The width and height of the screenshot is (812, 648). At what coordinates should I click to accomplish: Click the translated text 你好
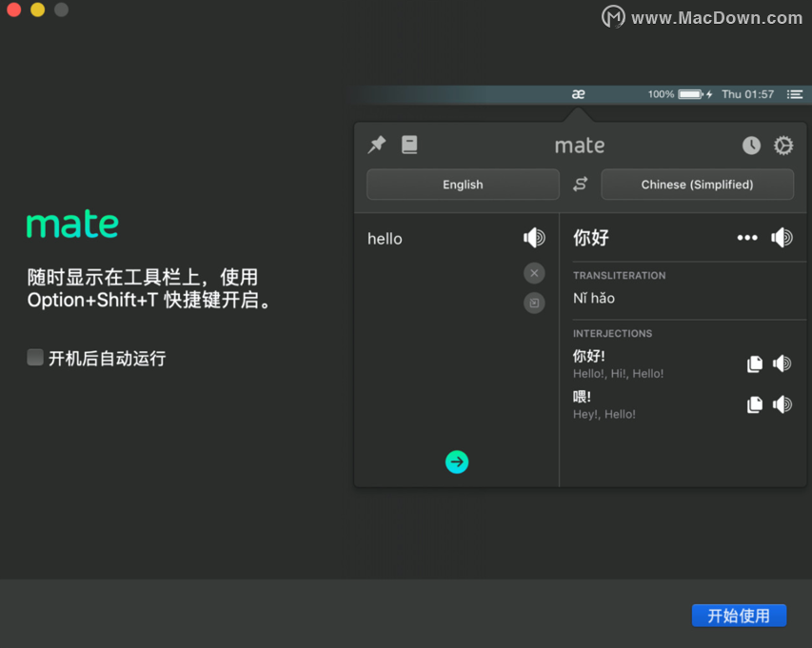click(591, 238)
